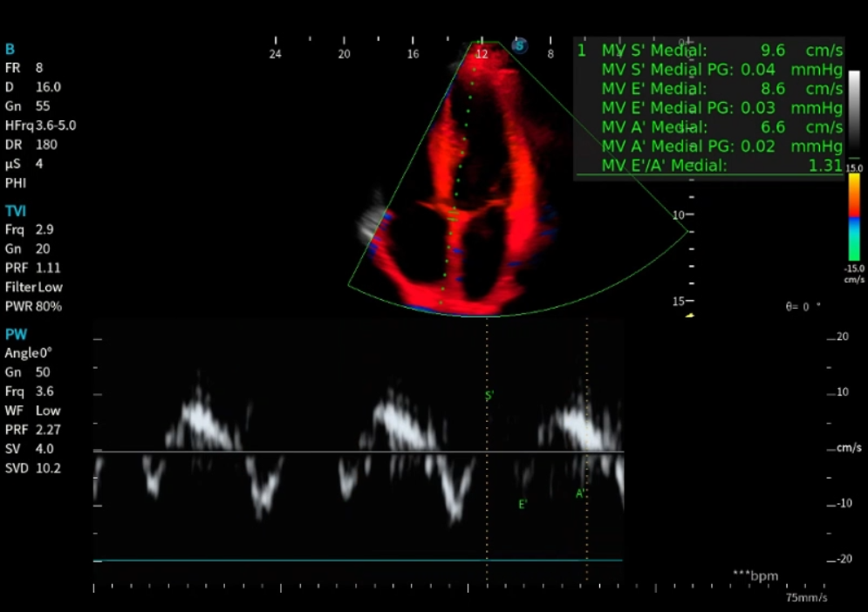Image resolution: width=868 pixels, height=612 pixels.
Task: Click the measurement group number '1'
Action: point(581,51)
